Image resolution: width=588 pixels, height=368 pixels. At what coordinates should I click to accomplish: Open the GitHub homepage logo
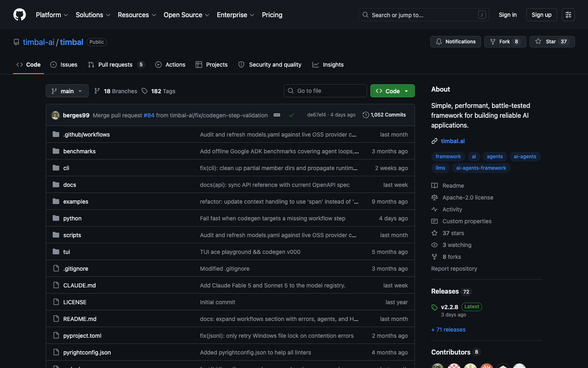[20, 15]
